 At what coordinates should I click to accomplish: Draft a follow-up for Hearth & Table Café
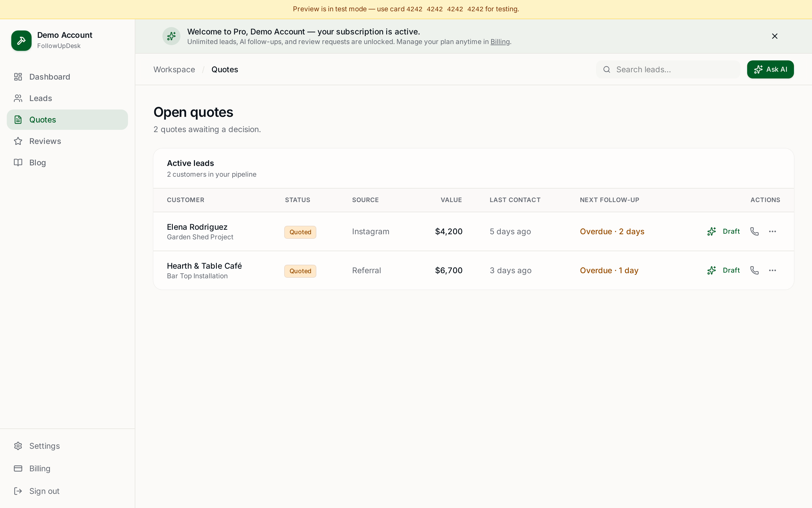click(723, 270)
